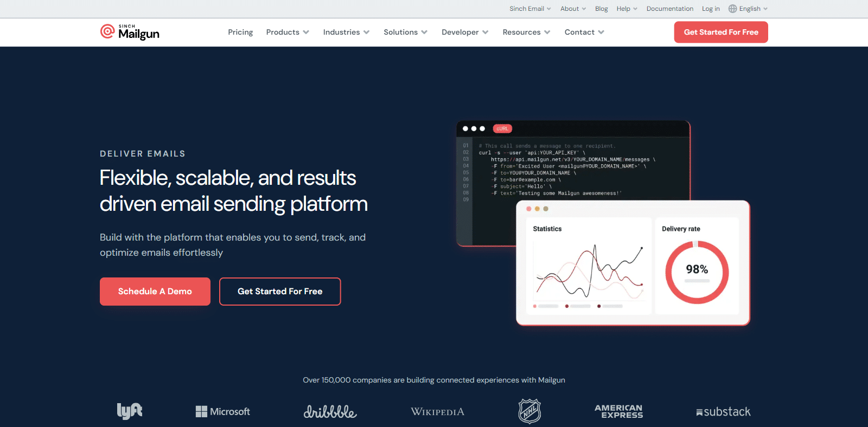868x427 pixels.
Task: Open the Documentation link
Action: pyautogui.click(x=669, y=9)
